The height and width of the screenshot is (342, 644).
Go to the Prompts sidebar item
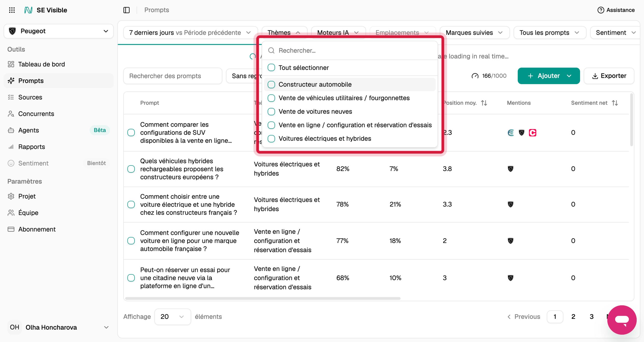[59, 81]
